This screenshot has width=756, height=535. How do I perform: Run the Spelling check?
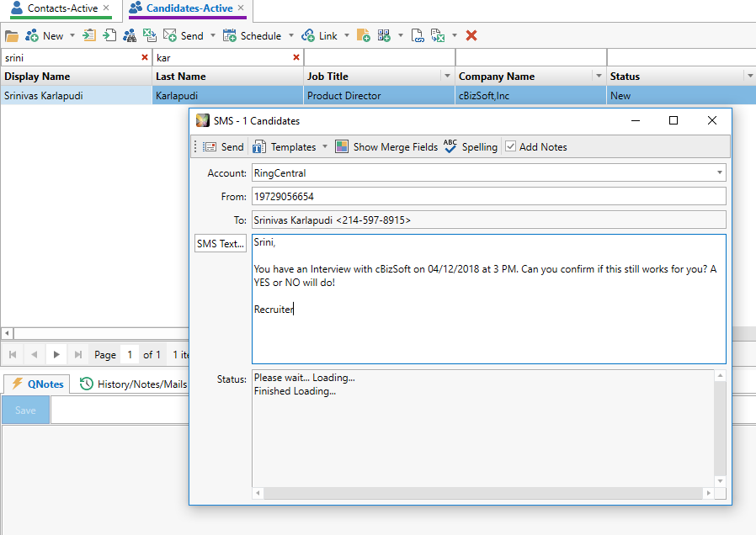(471, 147)
